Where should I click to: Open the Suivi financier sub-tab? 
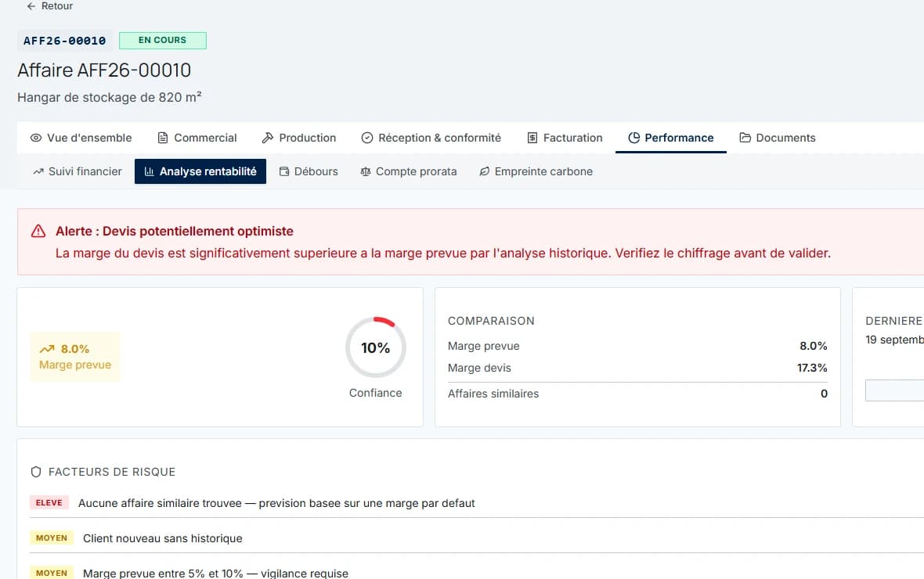point(78,171)
